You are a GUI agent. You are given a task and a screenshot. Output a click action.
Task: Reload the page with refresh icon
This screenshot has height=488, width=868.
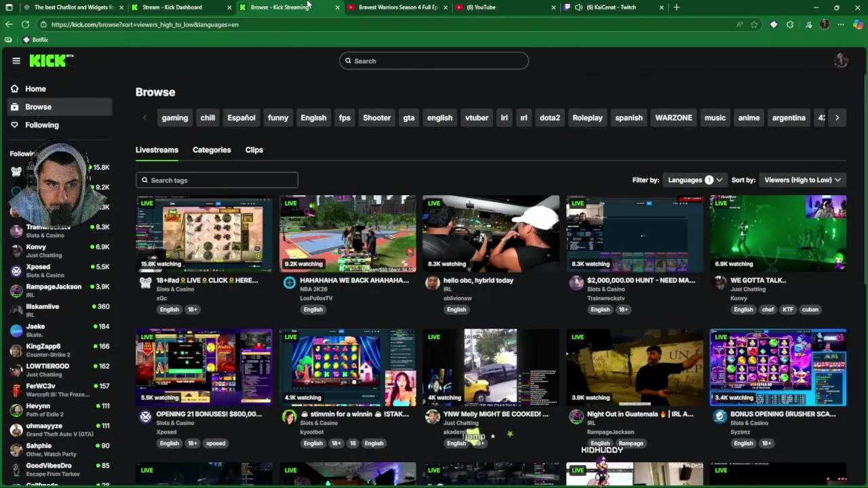(25, 24)
